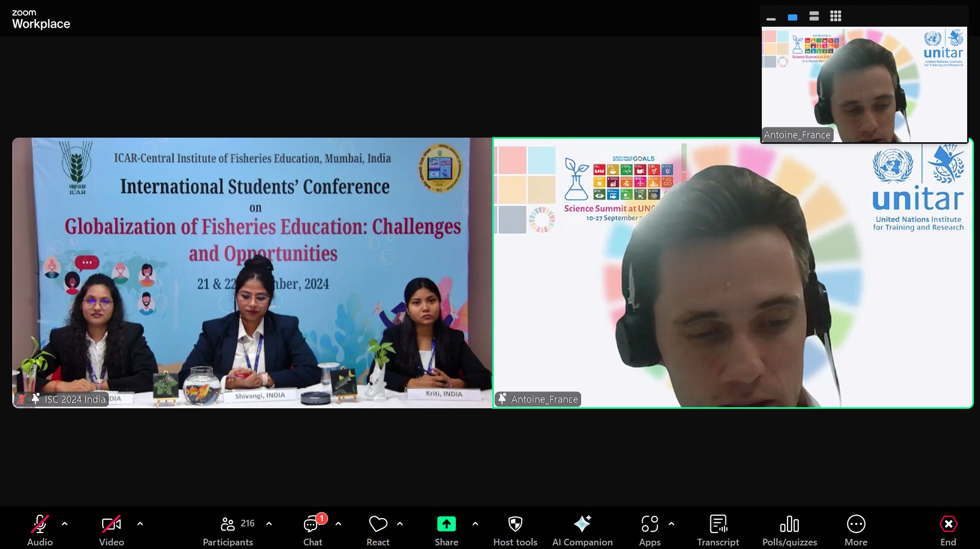
Task: Start screen sharing with Share button
Action: (x=446, y=529)
